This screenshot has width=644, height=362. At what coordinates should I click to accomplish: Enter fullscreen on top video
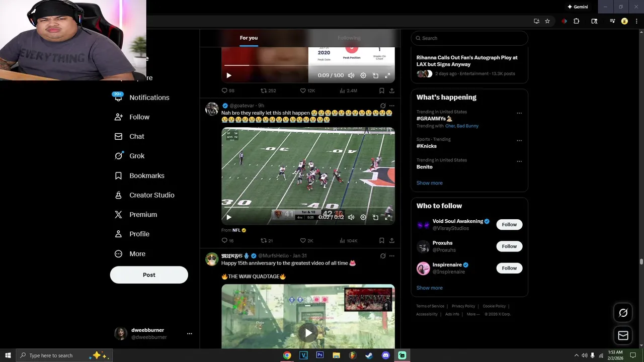pos(387,75)
